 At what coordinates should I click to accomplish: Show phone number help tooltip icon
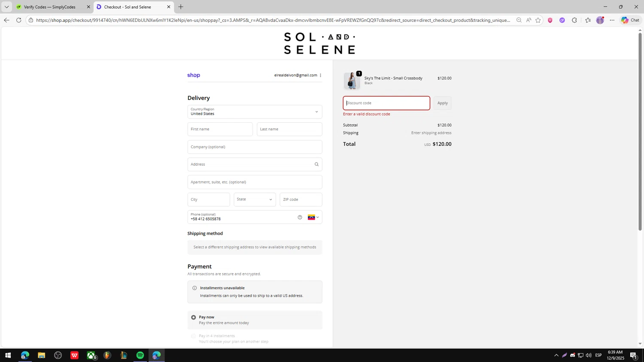coord(300,217)
